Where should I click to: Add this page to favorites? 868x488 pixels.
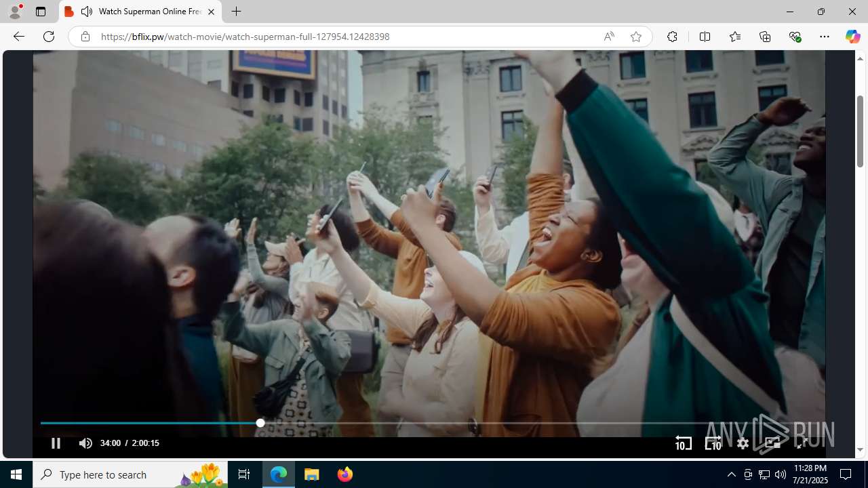click(635, 37)
